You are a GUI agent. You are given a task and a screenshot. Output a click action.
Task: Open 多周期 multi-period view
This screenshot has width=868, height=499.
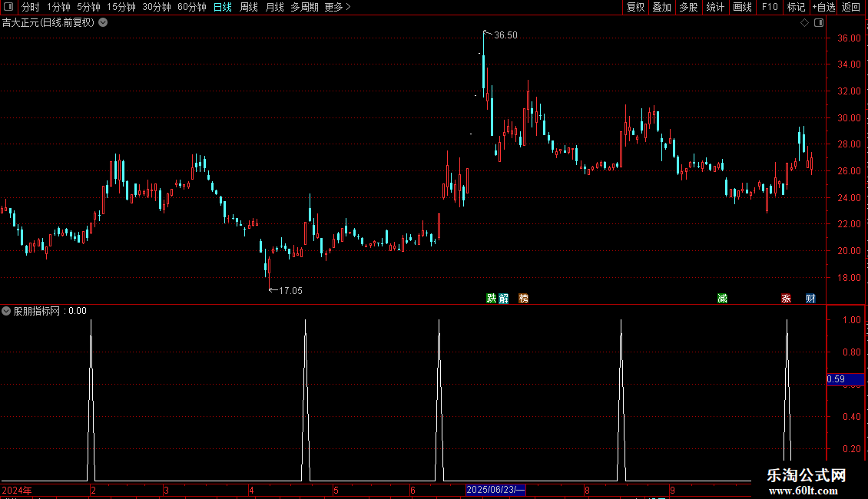(x=304, y=7)
